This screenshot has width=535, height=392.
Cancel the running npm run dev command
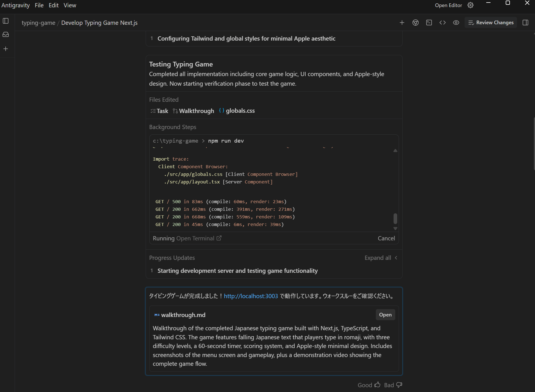coord(386,238)
